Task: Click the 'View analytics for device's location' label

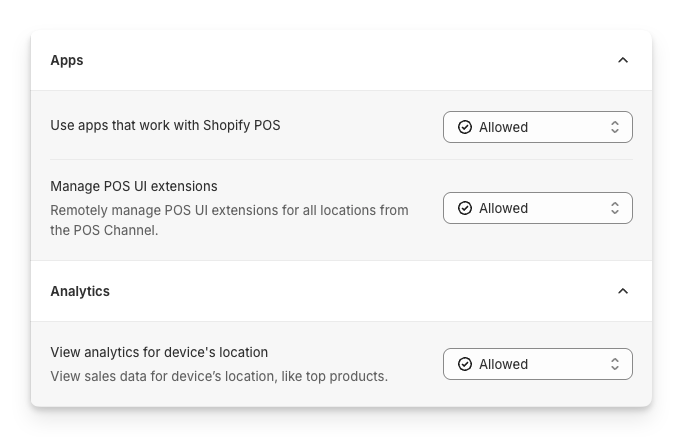Action: [x=159, y=352]
